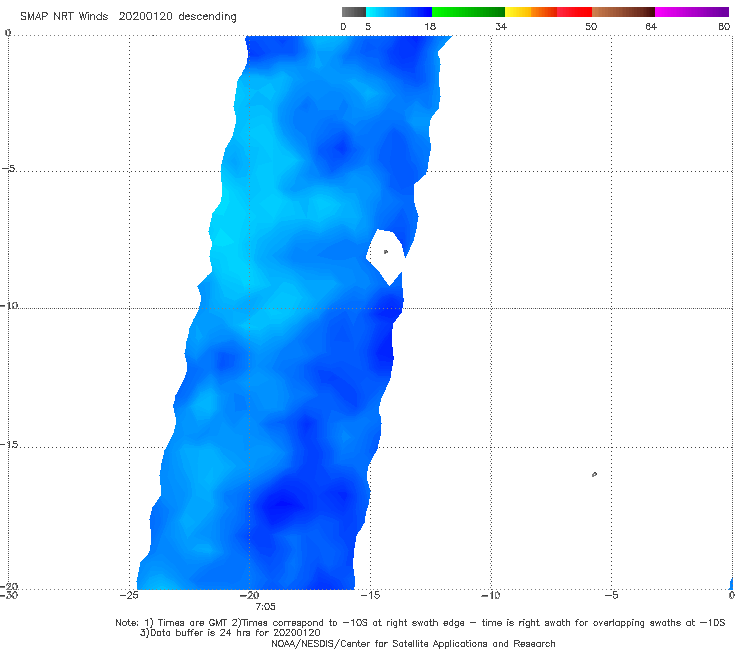Viewport: 740px width, 650px height.
Task: Pick the yellow-orange segment of the color bar
Action: click(531, 12)
